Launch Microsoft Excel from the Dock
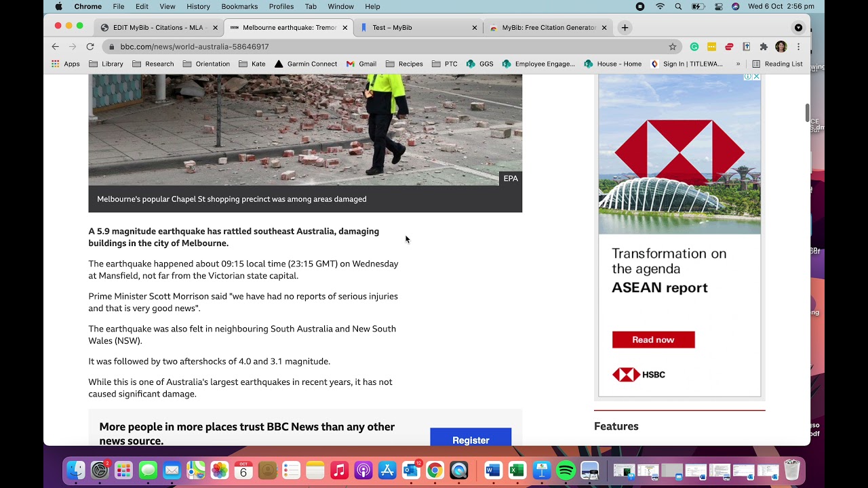The height and width of the screenshot is (488, 868). (517, 470)
